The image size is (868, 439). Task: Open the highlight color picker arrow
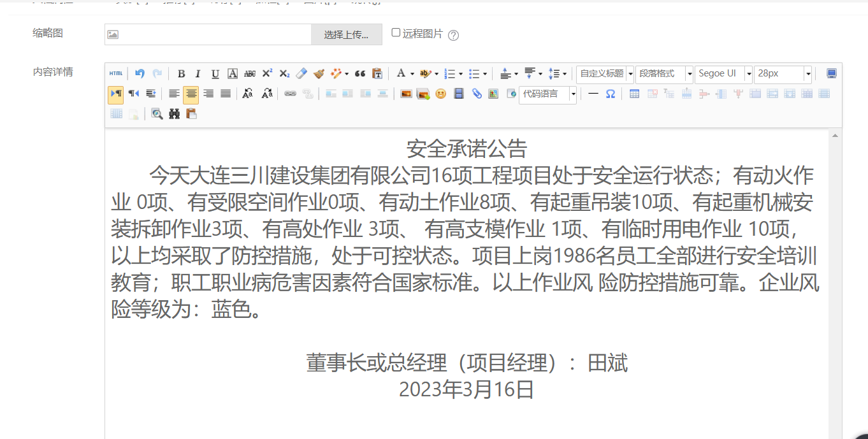[x=437, y=74]
